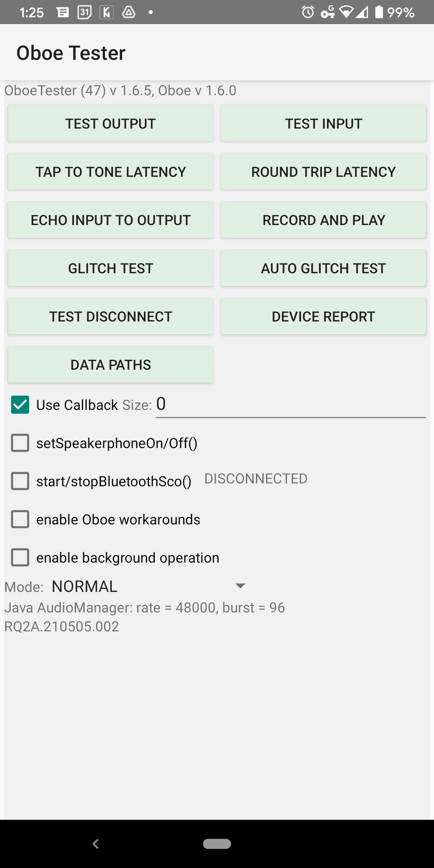The width and height of the screenshot is (434, 868).
Task: Expand the Mode dropdown arrow
Action: point(240,586)
